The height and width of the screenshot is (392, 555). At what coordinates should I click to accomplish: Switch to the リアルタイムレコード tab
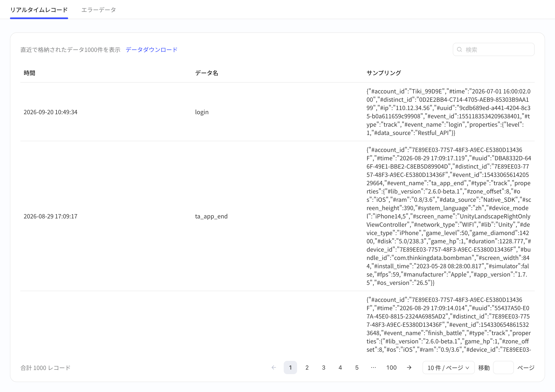tap(39, 10)
